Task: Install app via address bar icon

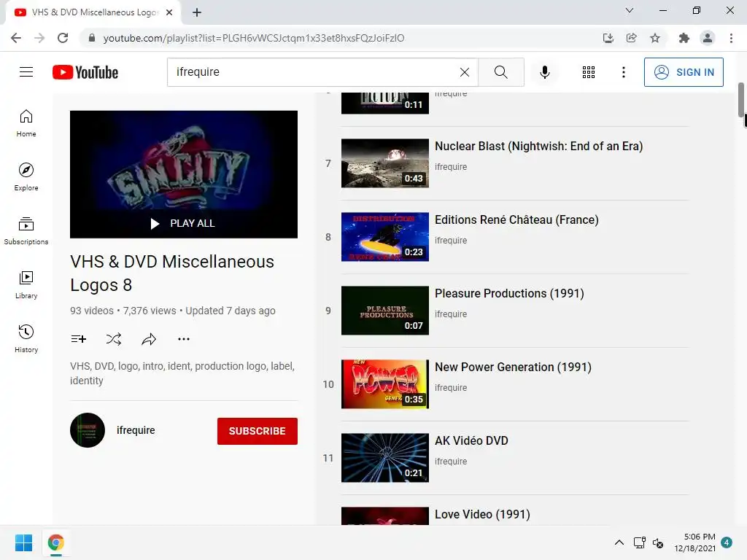Action: 608,38
